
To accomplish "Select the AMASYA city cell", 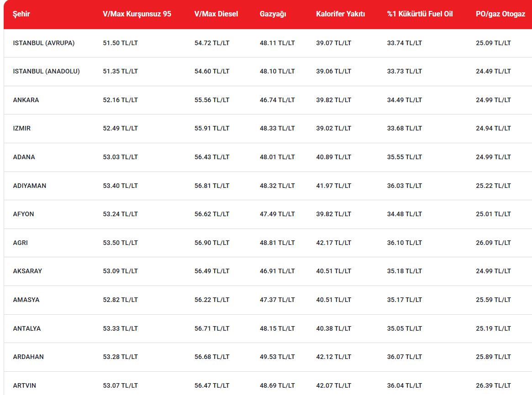I will [x=26, y=300].
